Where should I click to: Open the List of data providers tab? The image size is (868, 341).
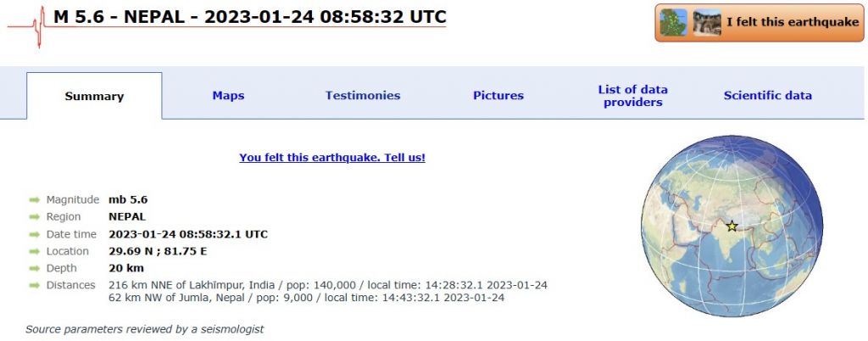point(632,96)
